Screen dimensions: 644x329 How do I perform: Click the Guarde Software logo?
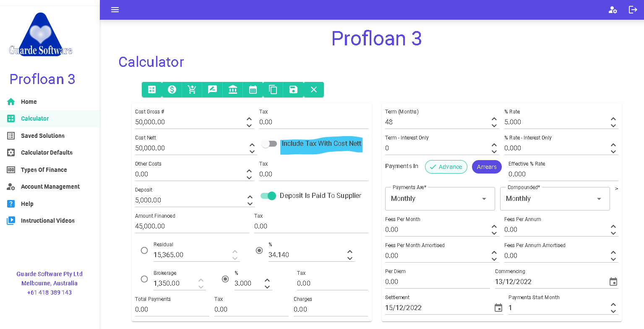[x=41, y=34]
